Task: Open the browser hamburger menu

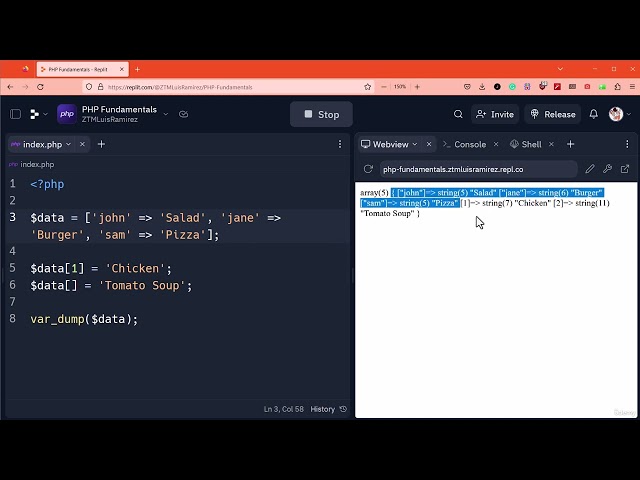Action: pos(632,87)
